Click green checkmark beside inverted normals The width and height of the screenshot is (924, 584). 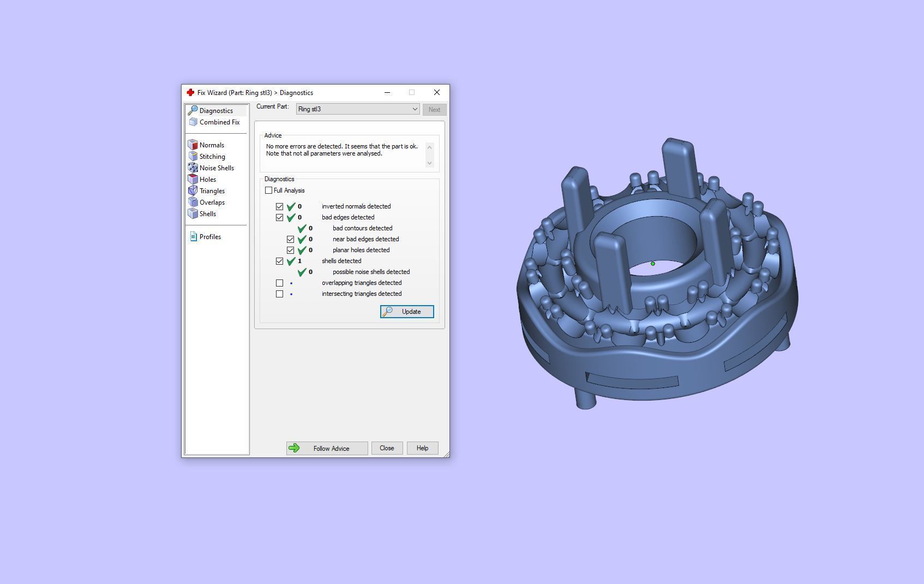291,206
